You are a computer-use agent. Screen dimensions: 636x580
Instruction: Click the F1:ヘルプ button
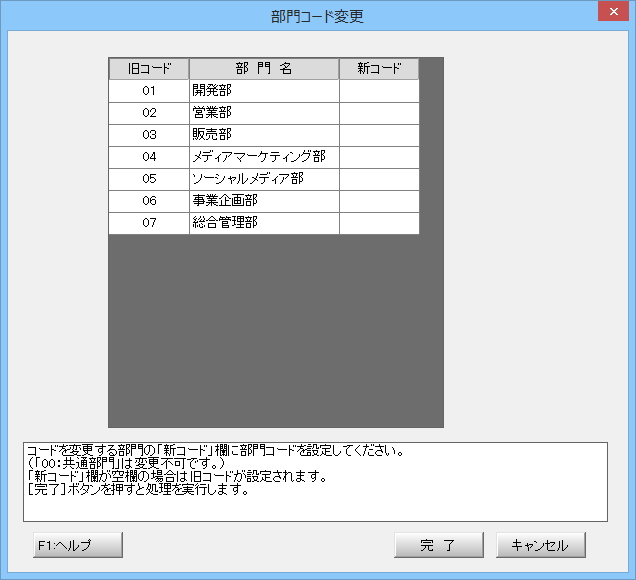(78, 545)
